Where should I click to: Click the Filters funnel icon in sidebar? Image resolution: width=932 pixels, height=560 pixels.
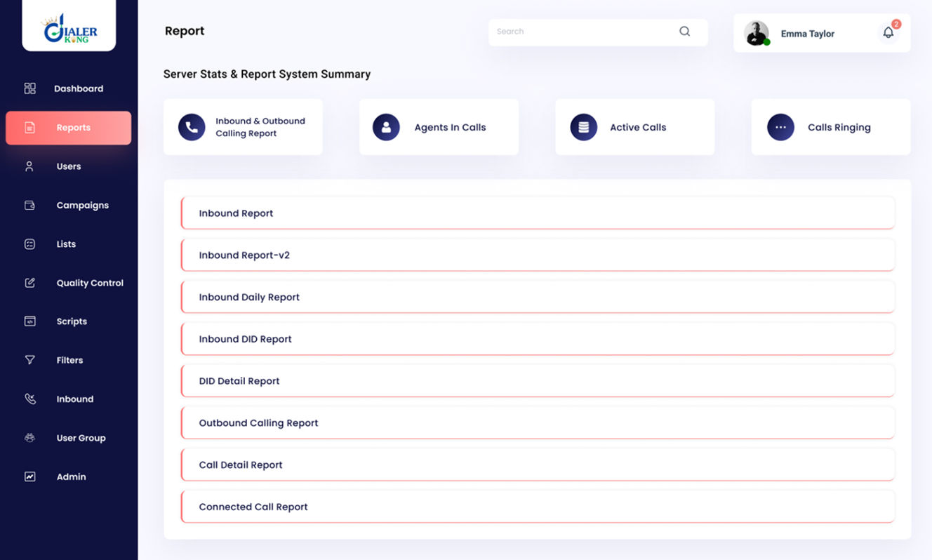pos(29,360)
